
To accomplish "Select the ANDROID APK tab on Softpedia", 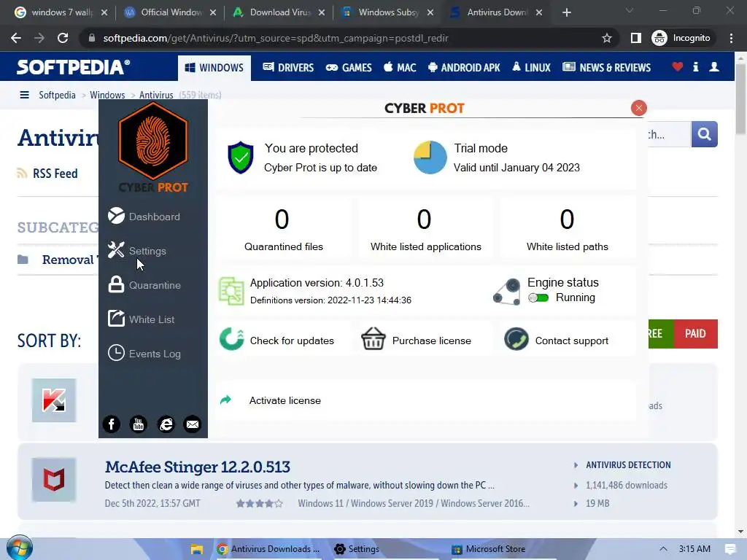I will coord(464,68).
